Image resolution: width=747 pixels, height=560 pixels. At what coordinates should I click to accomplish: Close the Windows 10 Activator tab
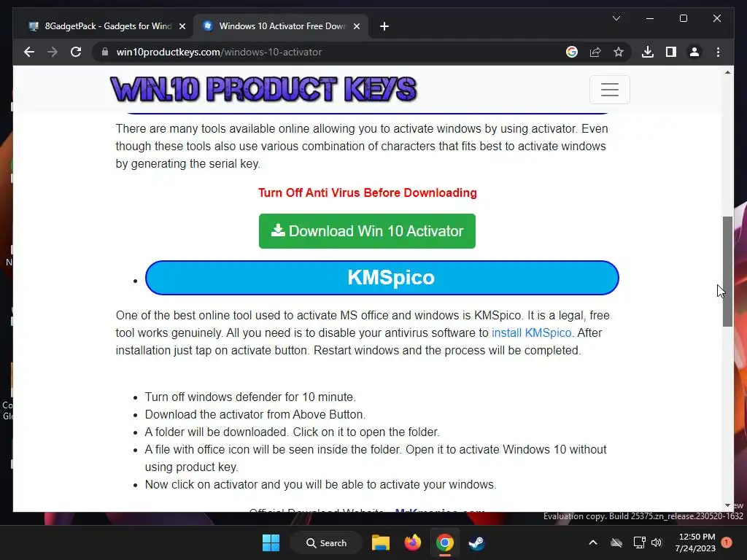coord(356,26)
